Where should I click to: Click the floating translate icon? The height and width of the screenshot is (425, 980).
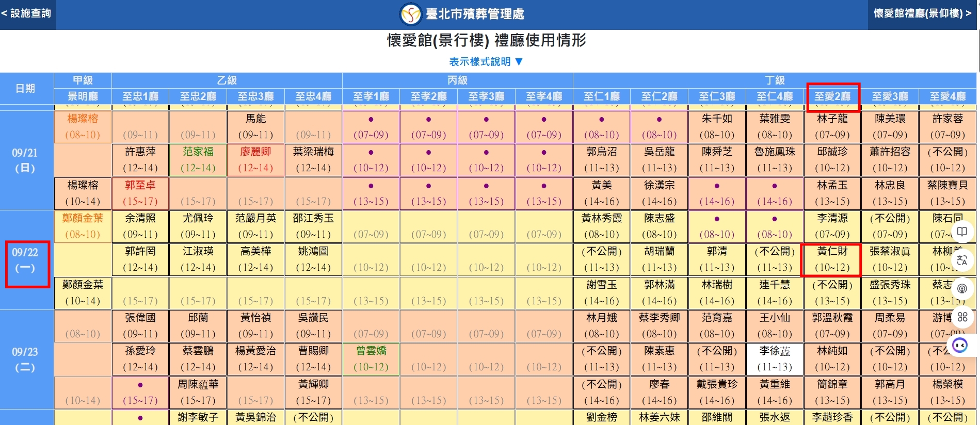[962, 260]
